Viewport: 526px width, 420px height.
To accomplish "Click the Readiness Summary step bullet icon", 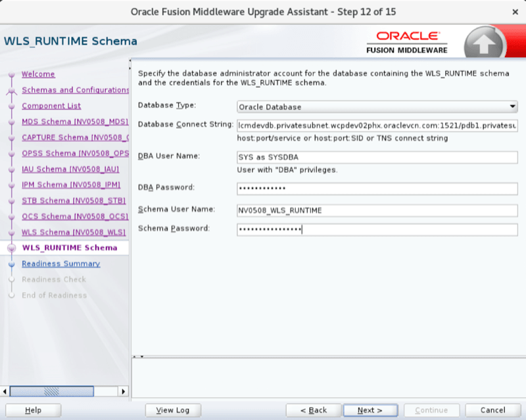I will point(12,264).
